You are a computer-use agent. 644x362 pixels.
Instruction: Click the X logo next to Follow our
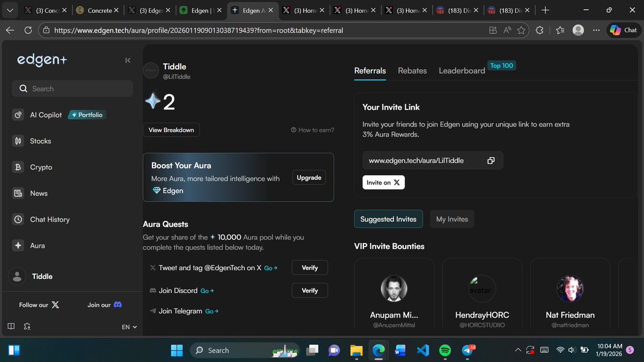coord(55,305)
